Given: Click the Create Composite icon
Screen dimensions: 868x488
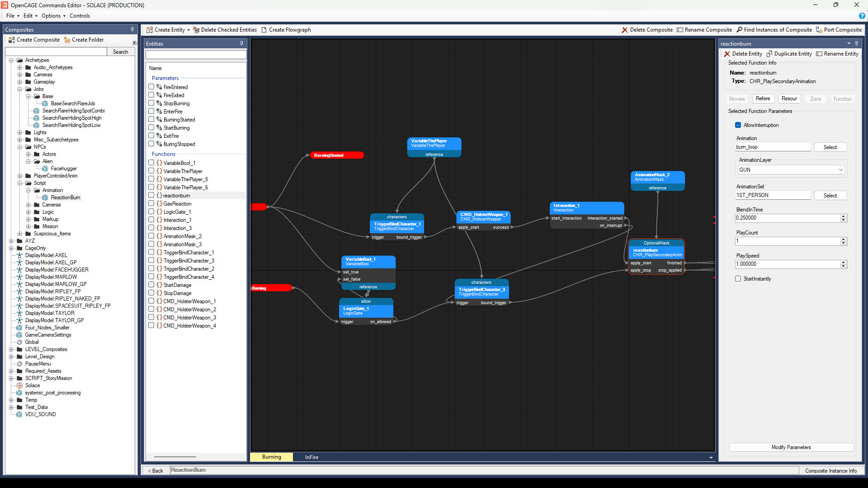Looking at the screenshot, I should tap(11, 40).
